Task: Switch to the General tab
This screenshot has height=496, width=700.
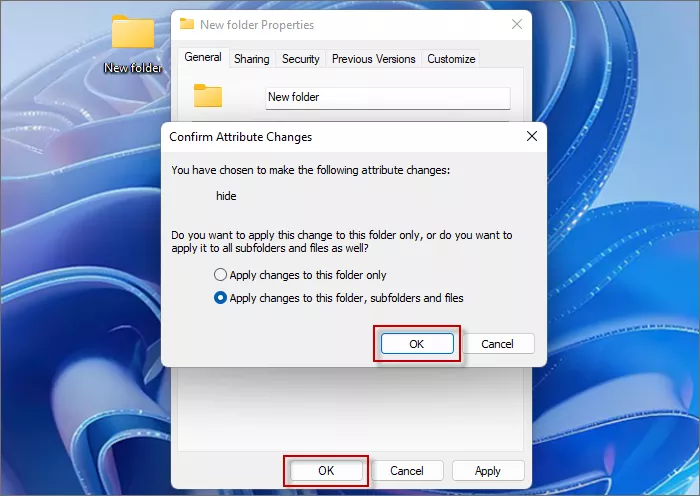Action: 203,58
